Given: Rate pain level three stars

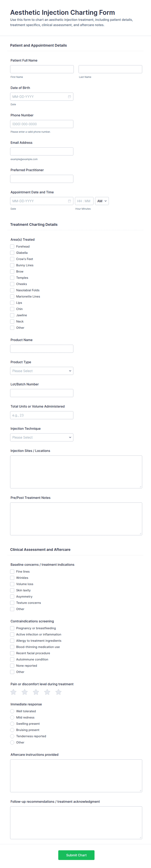Looking at the screenshot, I should tap(36, 692).
